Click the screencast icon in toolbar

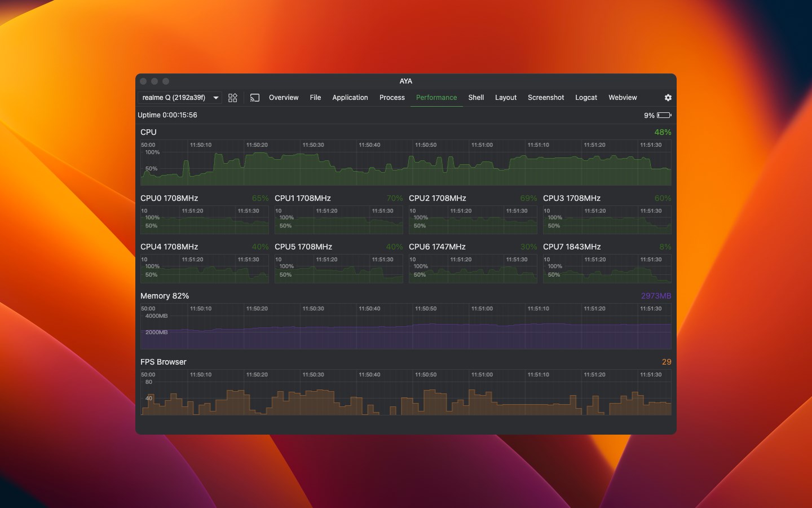point(255,98)
